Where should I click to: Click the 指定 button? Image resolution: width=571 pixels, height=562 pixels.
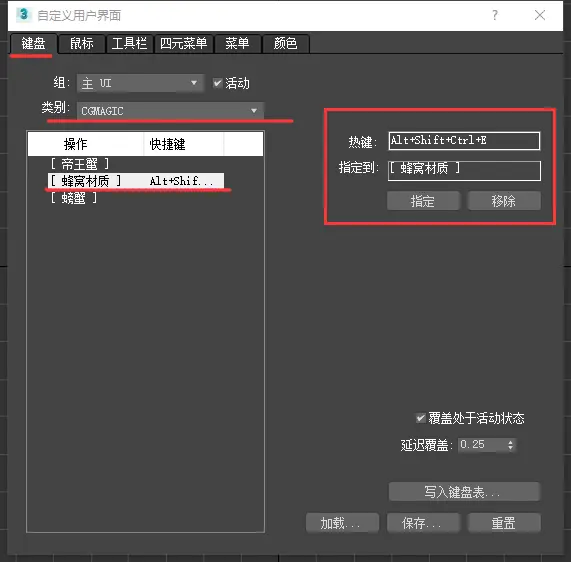click(423, 201)
